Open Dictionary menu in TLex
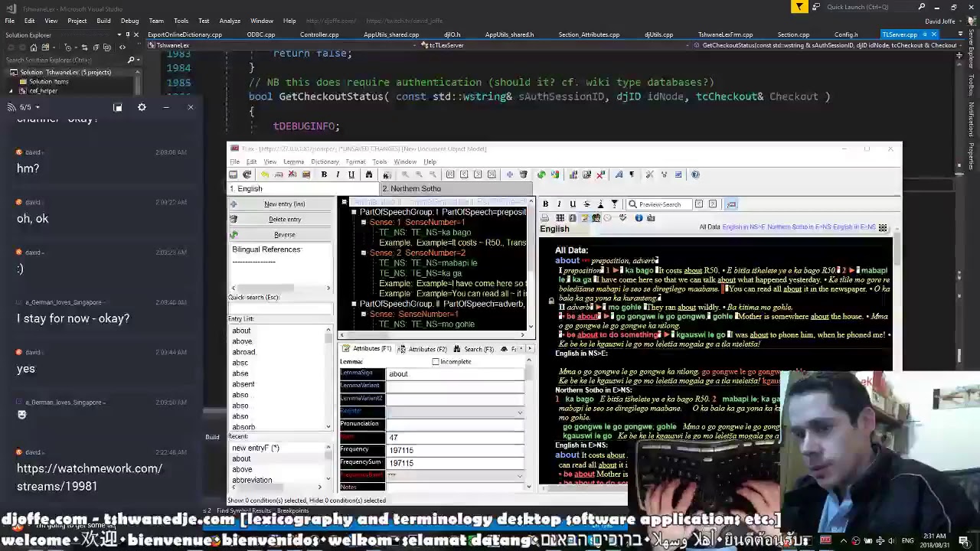 (325, 161)
